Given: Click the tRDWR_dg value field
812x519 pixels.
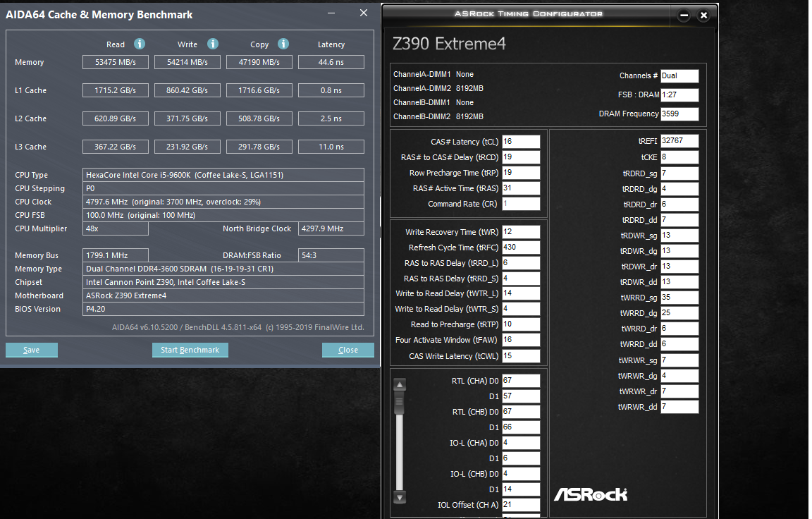Looking at the screenshot, I should pos(679,251).
